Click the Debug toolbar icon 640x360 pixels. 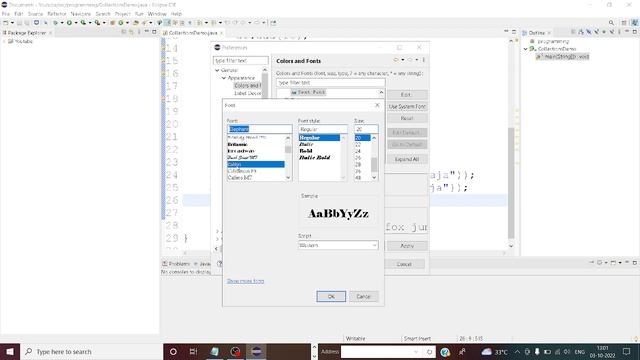[55, 23]
